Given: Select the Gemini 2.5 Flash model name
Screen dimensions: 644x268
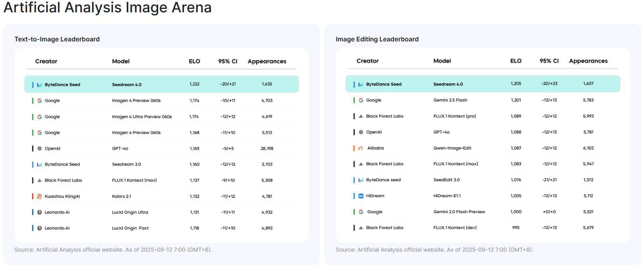Looking at the screenshot, I should [x=450, y=100].
